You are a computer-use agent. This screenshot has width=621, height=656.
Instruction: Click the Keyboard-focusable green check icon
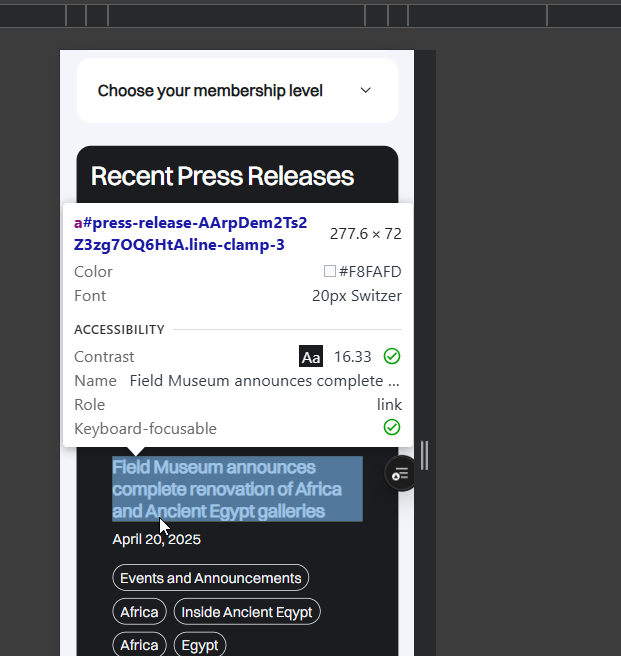[x=392, y=428]
